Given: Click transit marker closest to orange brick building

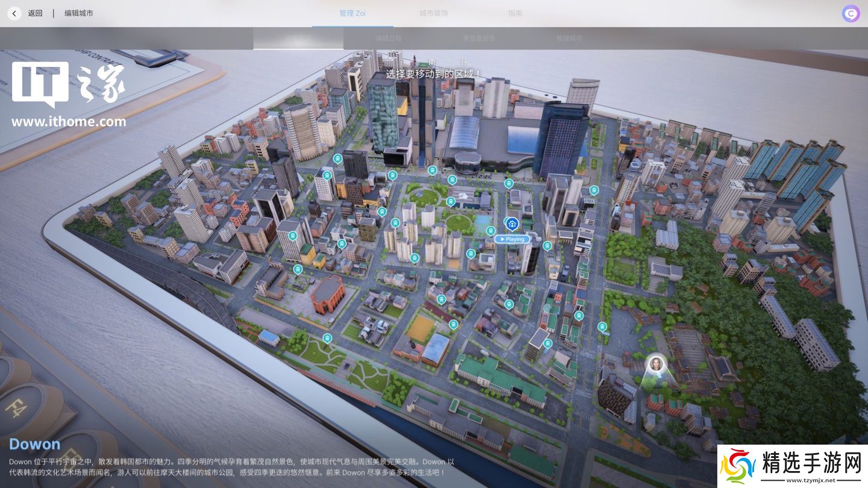Looking at the screenshot, I should 297,269.
